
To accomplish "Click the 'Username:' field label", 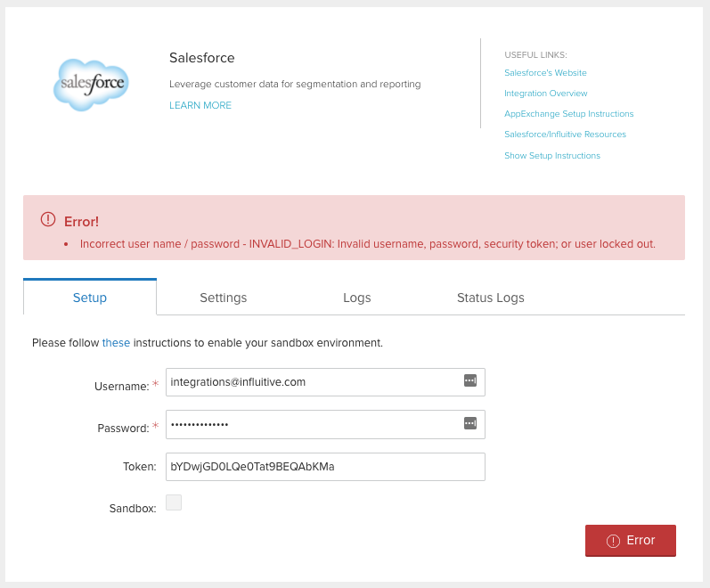I will (x=122, y=386).
